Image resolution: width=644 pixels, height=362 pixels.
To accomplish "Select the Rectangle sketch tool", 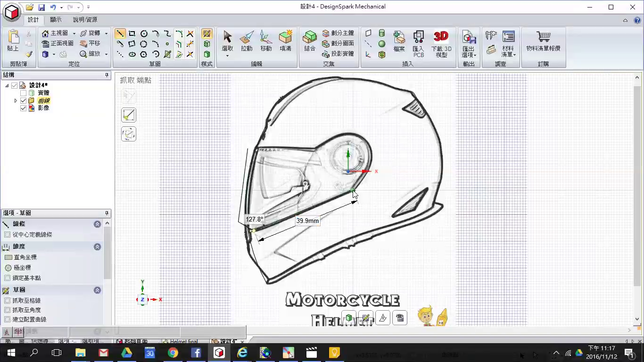I will pyautogui.click(x=132, y=33).
